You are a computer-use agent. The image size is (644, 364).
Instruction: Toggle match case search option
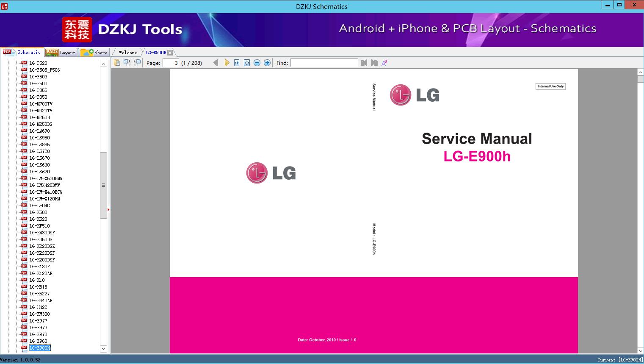click(384, 63)
